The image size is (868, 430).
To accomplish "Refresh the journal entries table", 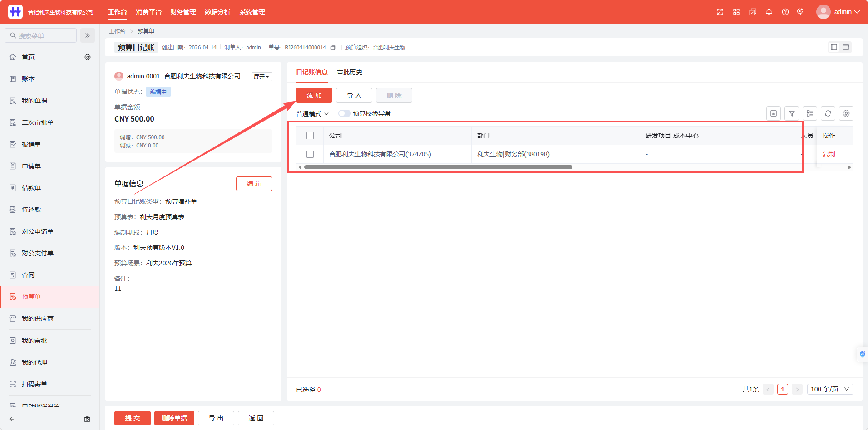I will click(x=828, y=113).
